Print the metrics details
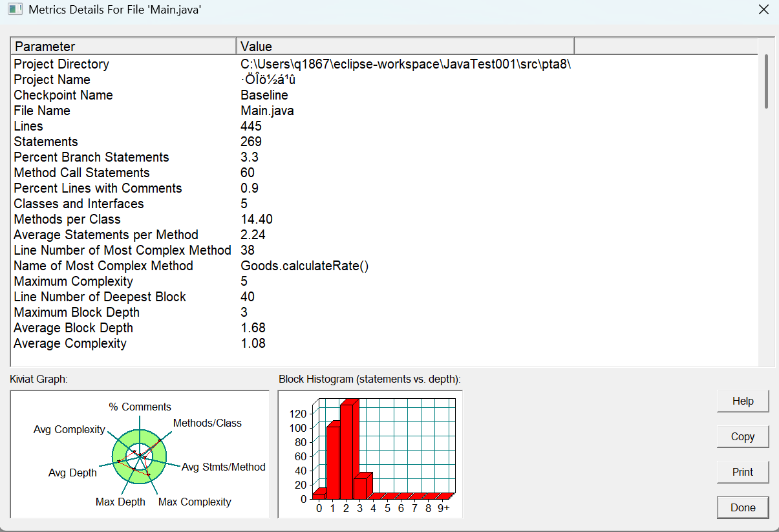 coord(743,472)
